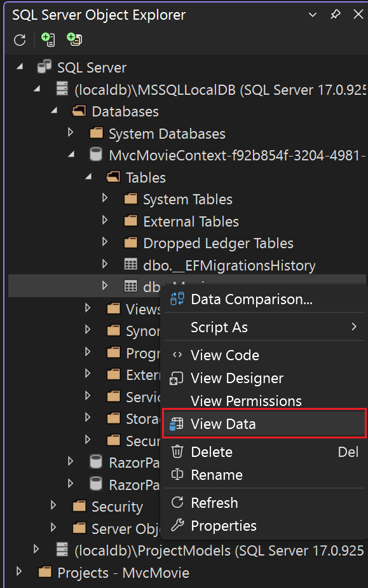Viewport: 368px width, 588px height.
Task: Click the MvcMovieContext database cylinder icon
Action: (96, 155)
